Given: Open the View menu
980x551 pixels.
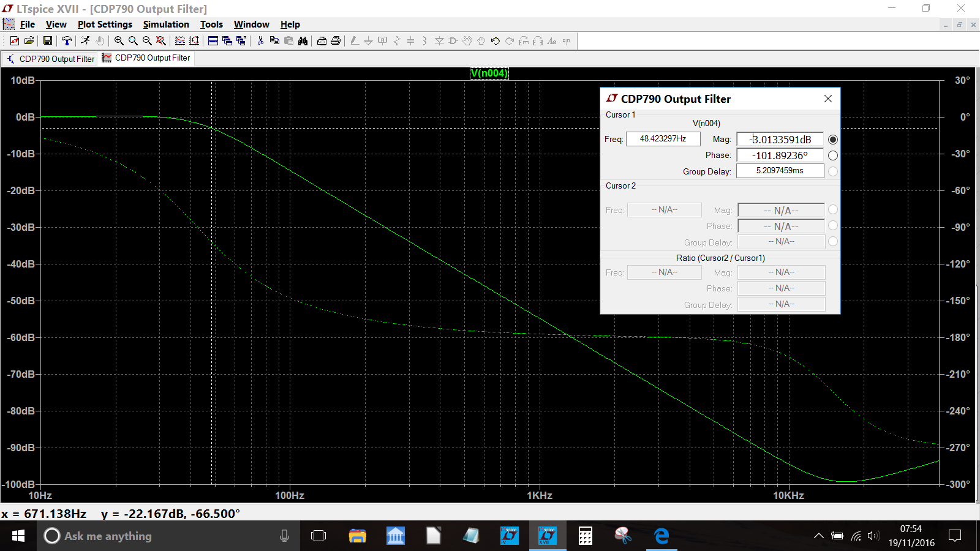Looking at the screenshot, I should tap(56, 24).
